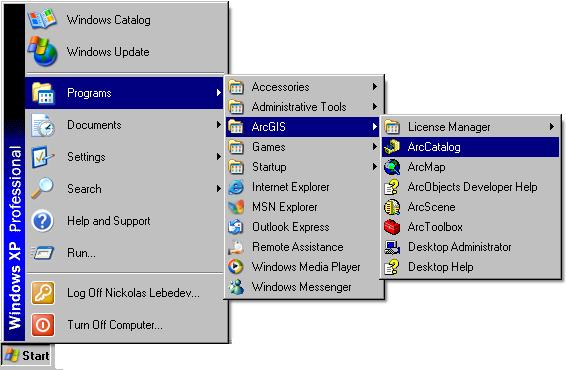Expand the Programs submenu arrow
Image resolution: width=566 pixels, height=370 pixels.
[x=218, y=93]
